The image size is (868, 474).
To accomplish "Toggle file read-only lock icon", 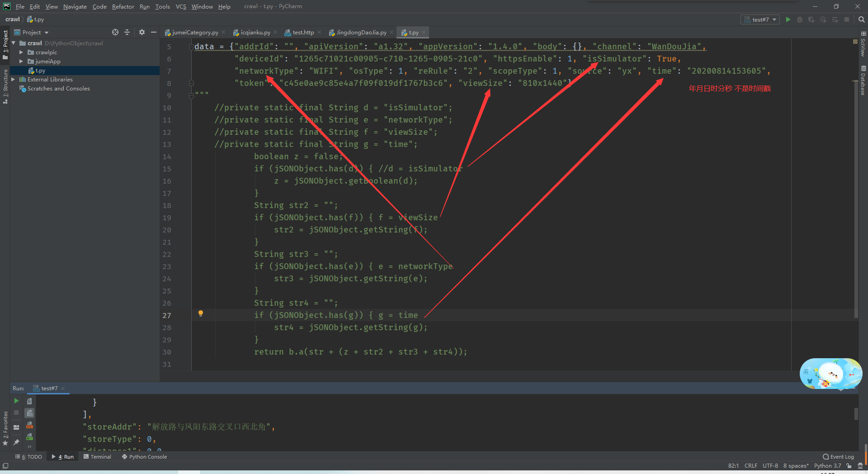I will tap(849, 466).
